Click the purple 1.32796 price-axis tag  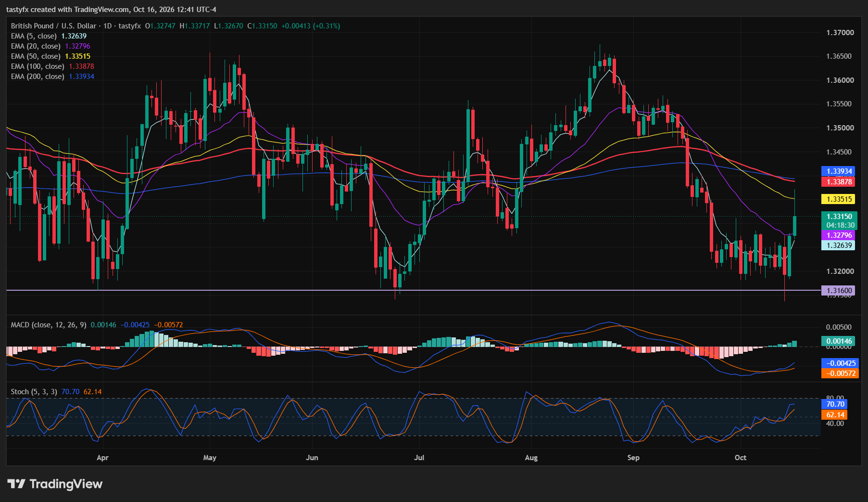(x=839, y=235)
